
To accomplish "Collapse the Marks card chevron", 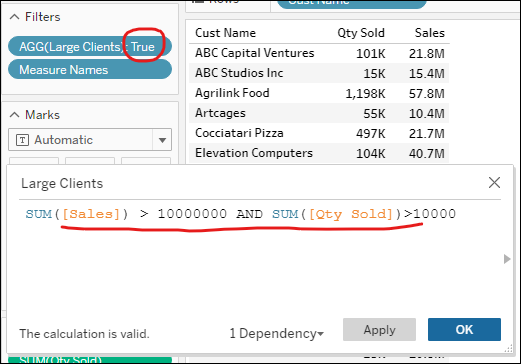I will coord(14,115).
